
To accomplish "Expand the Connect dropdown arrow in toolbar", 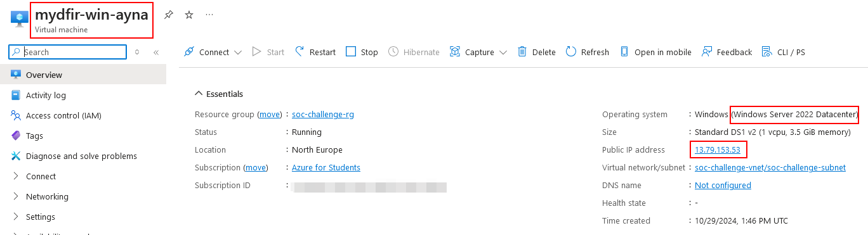I will (x=238, y=53).
